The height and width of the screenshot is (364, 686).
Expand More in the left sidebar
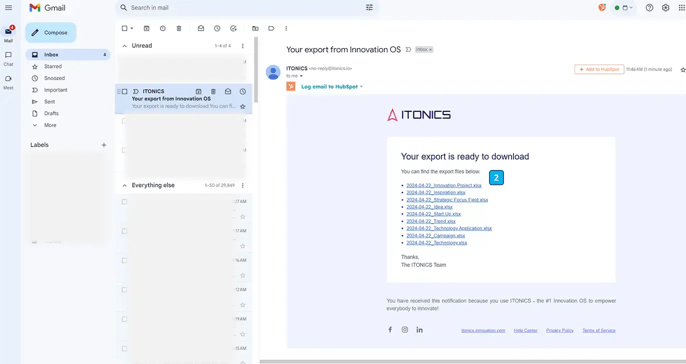[x=50, y=125]
